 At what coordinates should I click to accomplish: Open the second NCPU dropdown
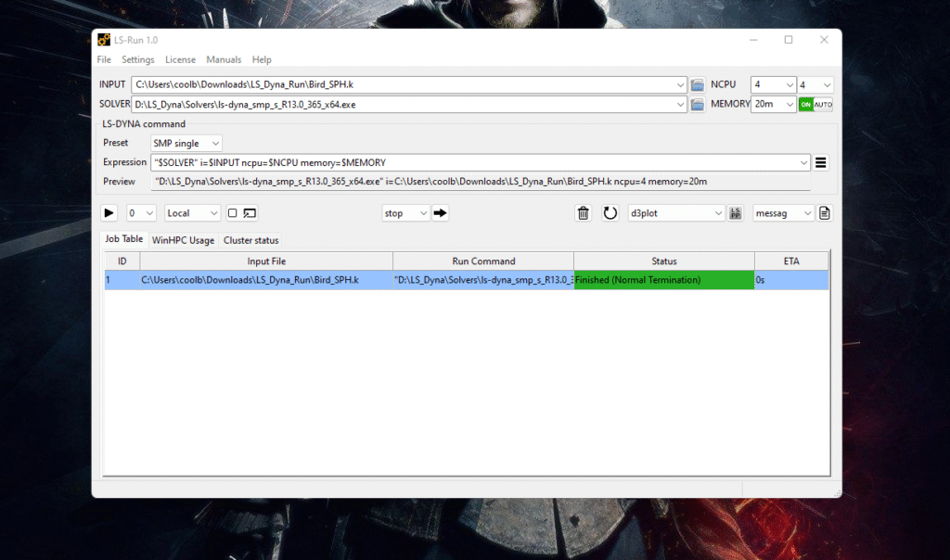[x=815, y=84]
